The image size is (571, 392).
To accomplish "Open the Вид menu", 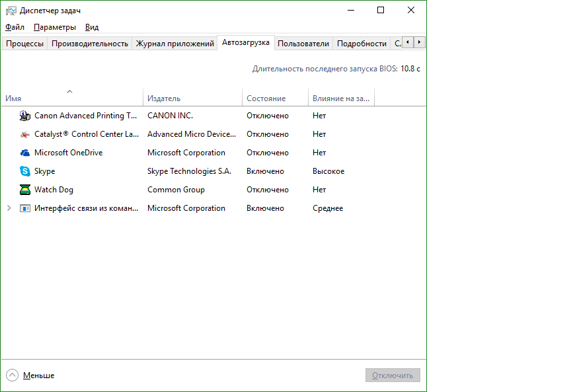I will [x=92, y=27].
